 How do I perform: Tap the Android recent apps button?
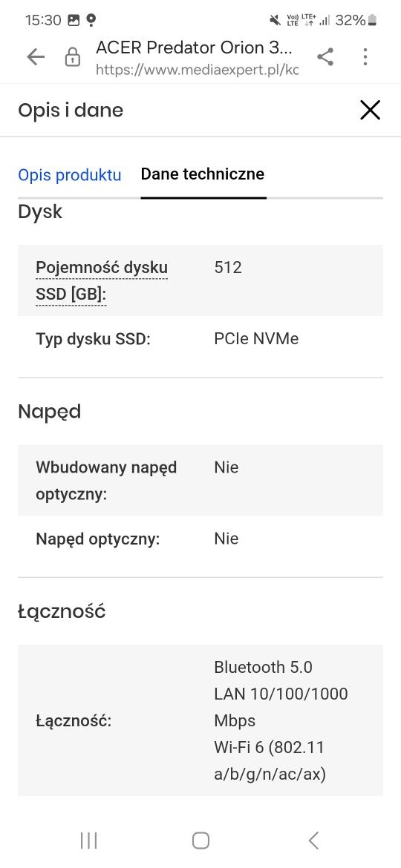[88, 841]
